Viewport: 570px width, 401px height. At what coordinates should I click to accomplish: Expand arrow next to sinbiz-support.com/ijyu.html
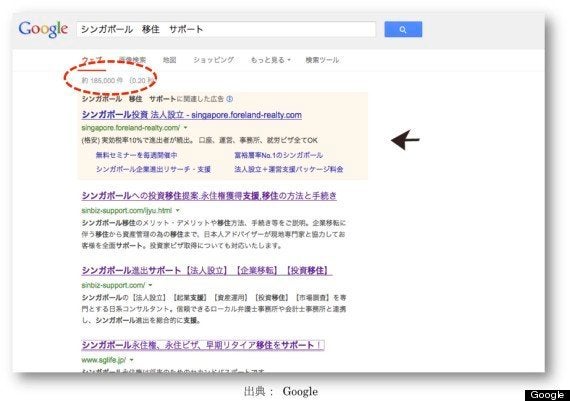pyautogui.click(x=178, y=210)
